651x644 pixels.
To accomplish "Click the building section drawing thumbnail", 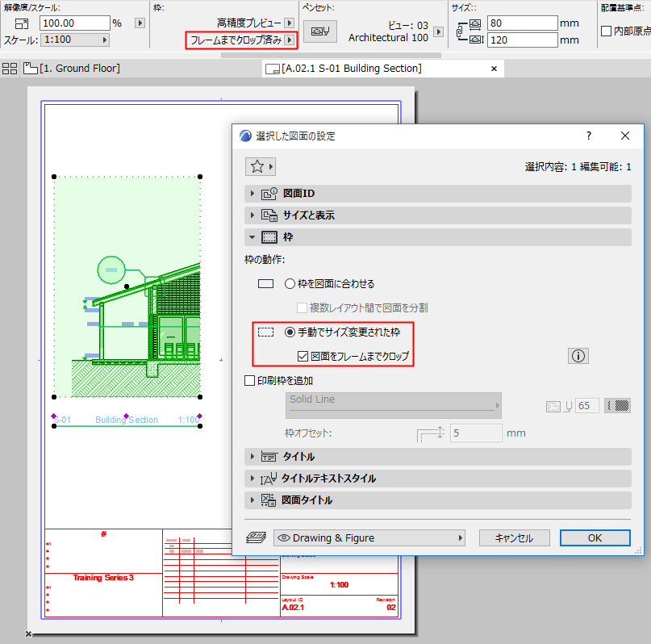I will tap(127, 287).
